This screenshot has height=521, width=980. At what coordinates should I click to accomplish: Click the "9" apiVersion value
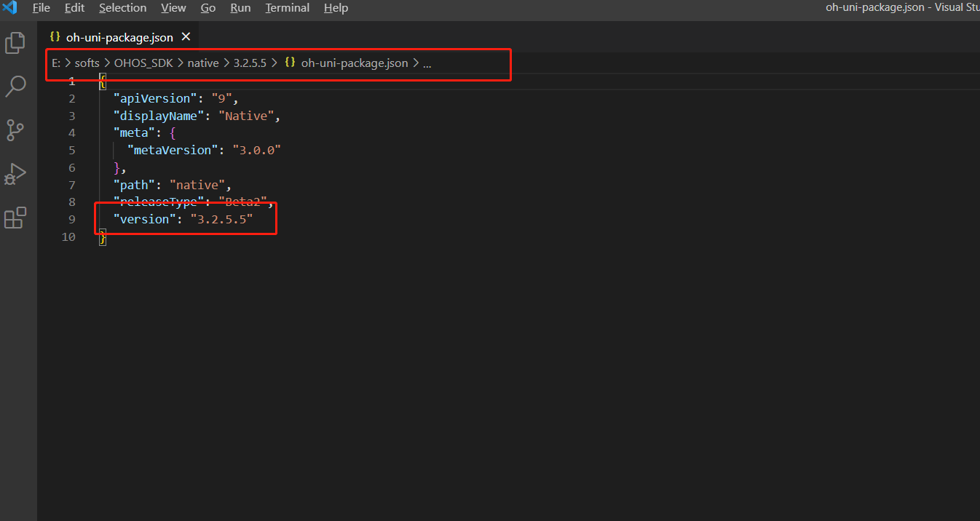tap(221, 98)
